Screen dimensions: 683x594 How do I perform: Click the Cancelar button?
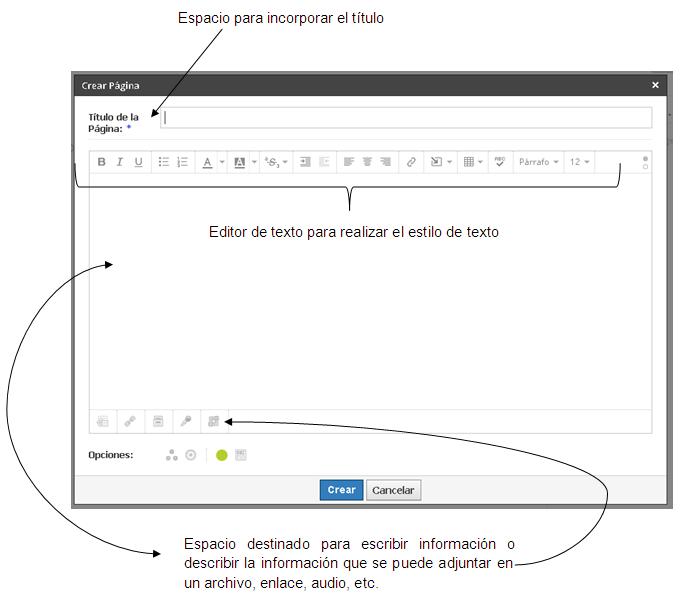click(393, 490)
